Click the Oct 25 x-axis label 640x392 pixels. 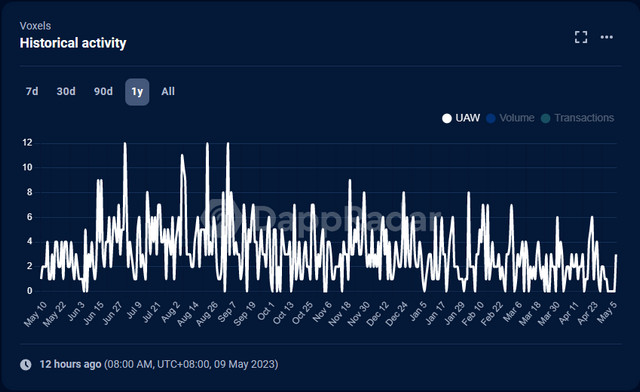[x=302, y=313]
